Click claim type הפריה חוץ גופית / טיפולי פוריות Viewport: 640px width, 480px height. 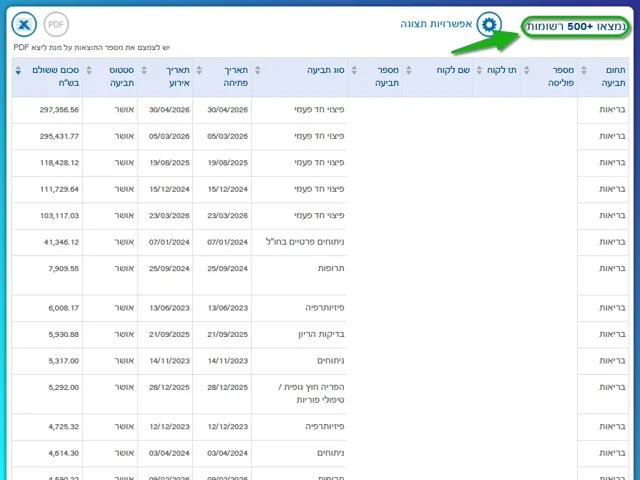[311, 394]
